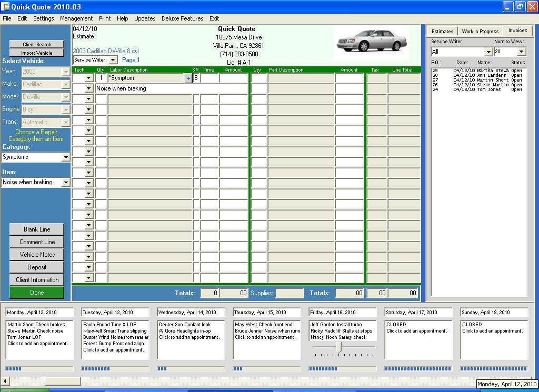Click the Supplies input field
Image resolution: width=539 pixels, height=392 pixels.
tap(290, 293)
